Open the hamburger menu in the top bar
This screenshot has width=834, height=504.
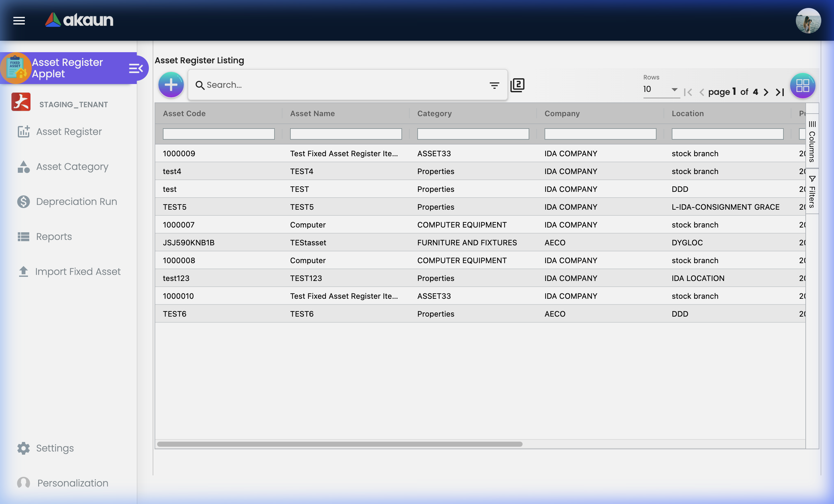(x=19, y=21)
